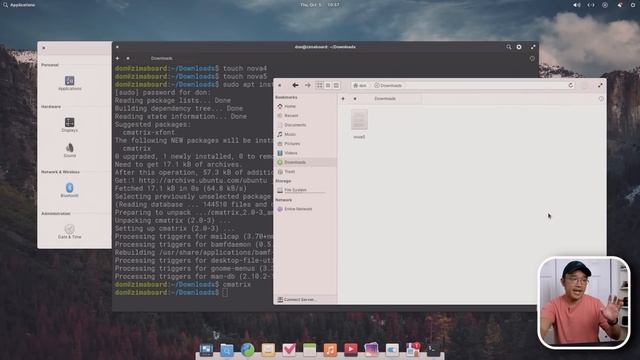Open the tab history icon in Files
The width and height of the screenshot is (640, 360).
tap(601, 99)
